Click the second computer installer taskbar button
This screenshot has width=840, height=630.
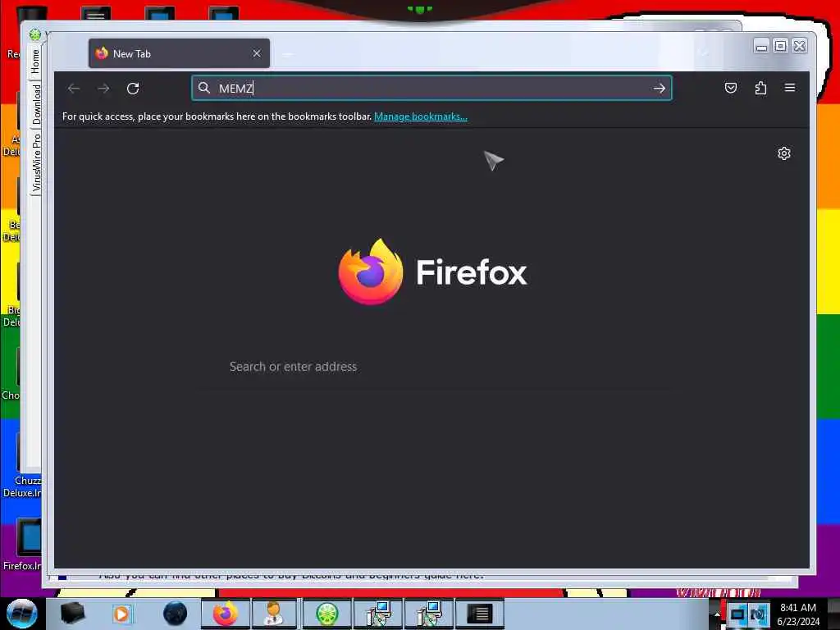pyautogui.click(x=428, y=614)
